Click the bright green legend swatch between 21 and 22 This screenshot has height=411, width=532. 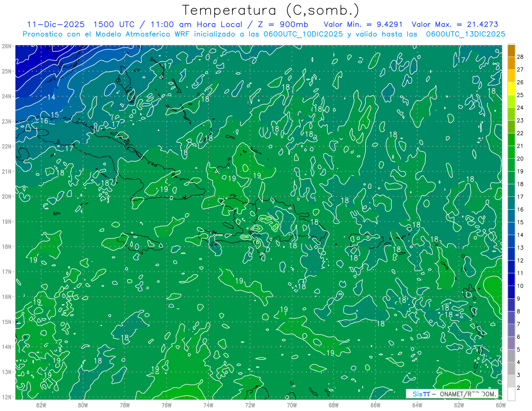[511, 140]
